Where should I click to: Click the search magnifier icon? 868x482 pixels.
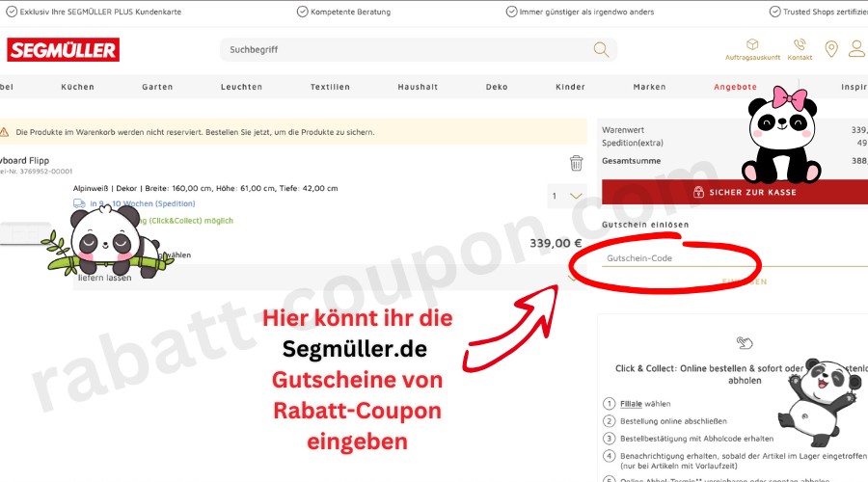[601, 50]
